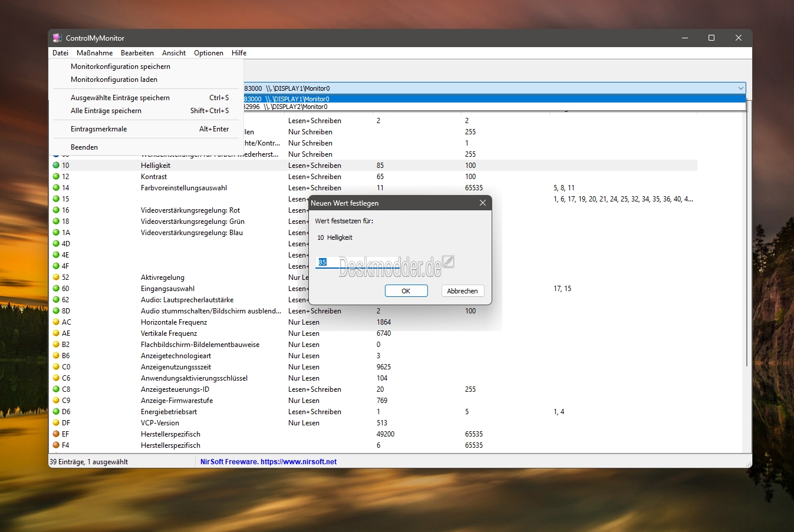Viewport: 794px width, 532px height.
Task: Expand the monitor selection dropdown arrow
Action: point(740,88)
